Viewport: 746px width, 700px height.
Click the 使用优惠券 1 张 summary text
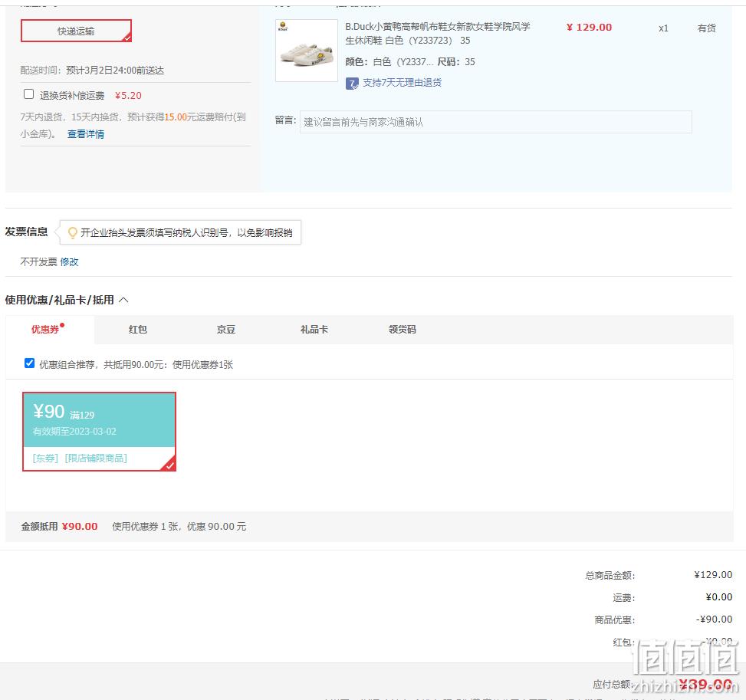(x=179, y=526)
